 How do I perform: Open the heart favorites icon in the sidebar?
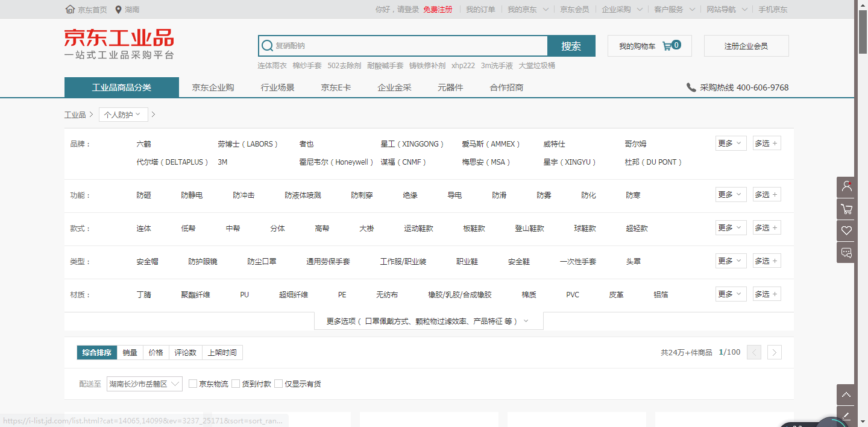pos(847,230)
